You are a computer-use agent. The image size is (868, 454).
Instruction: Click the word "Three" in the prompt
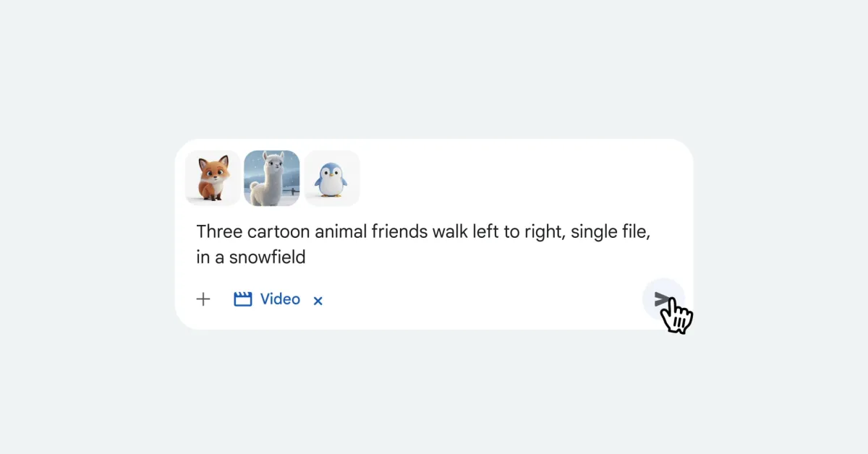(x=221, y=232)
